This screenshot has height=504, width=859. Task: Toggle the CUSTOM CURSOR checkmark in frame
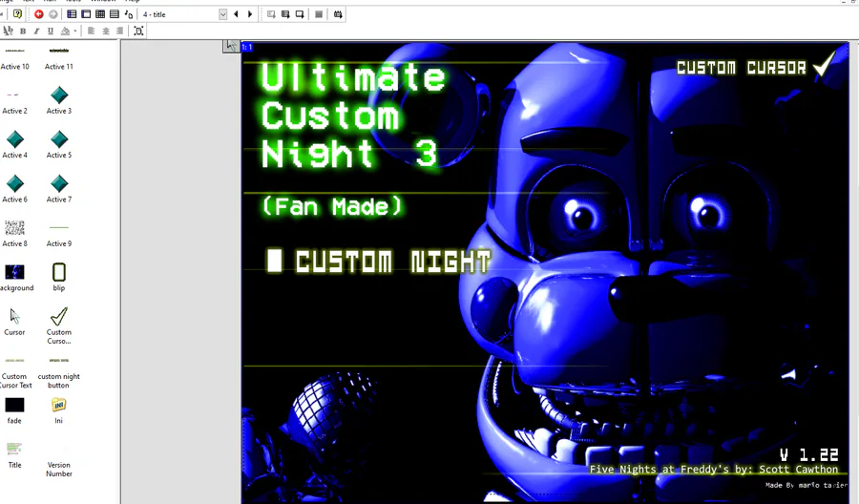pyautogui.click(x=824, y=65)
